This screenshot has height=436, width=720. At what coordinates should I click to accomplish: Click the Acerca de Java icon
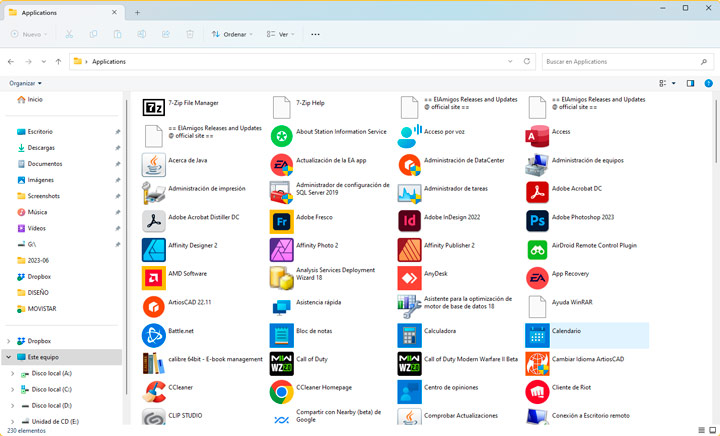point(153,165)
